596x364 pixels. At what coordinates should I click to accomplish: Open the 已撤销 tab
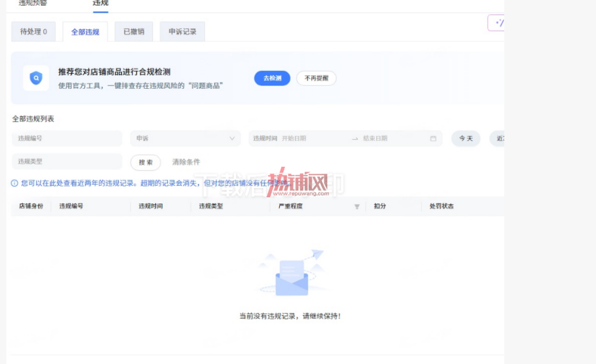pos(134,32)
